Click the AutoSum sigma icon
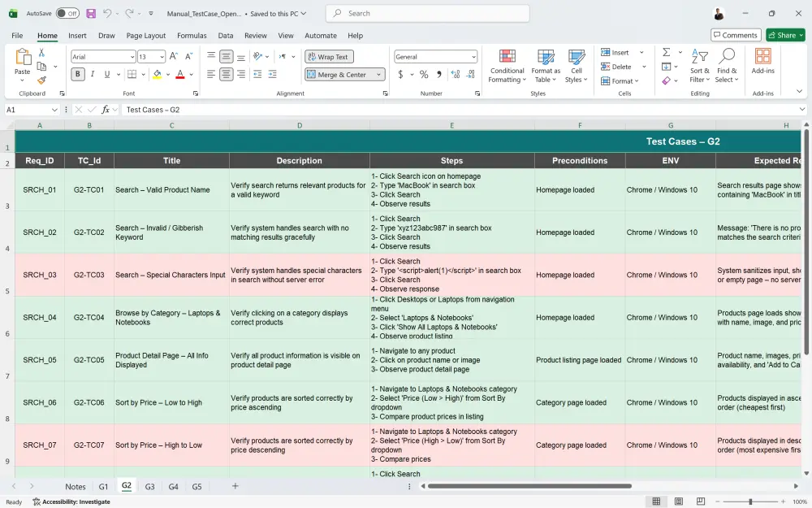Screen dimensions: 812x508 (x=667, y=53)
